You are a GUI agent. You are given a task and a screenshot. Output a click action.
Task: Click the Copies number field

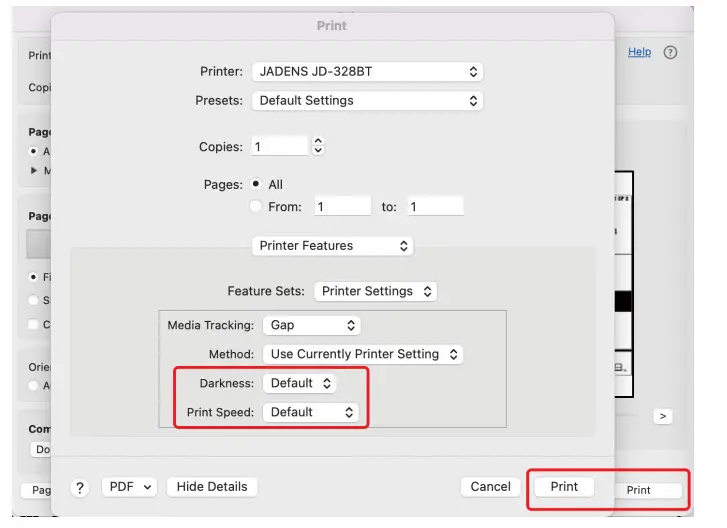click(x=280, y=146)
